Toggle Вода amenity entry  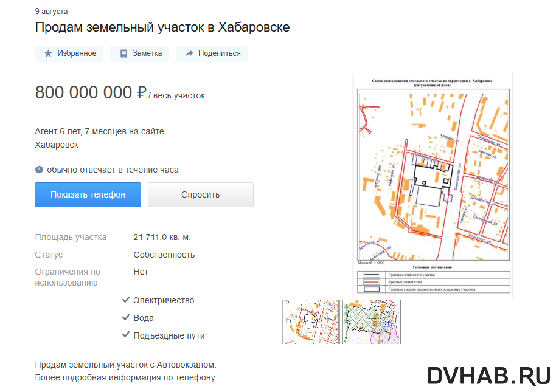click(144, 317)
